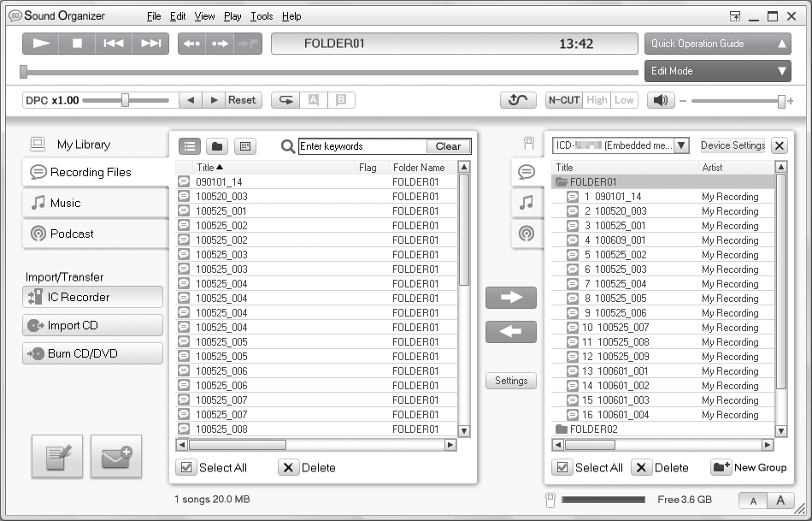Screen dimensions: 812x521
Task: Set the A repeat point
Action: (314, 100)
